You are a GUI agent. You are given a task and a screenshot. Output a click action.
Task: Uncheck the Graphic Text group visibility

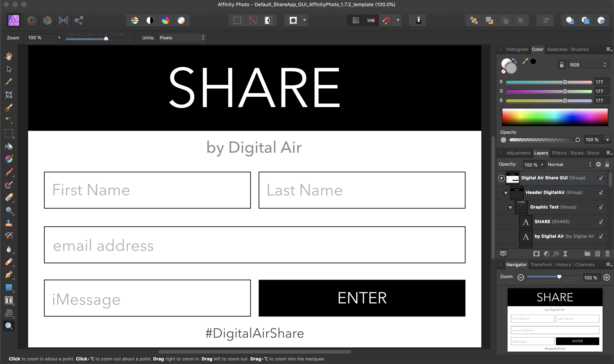point(601,207)
